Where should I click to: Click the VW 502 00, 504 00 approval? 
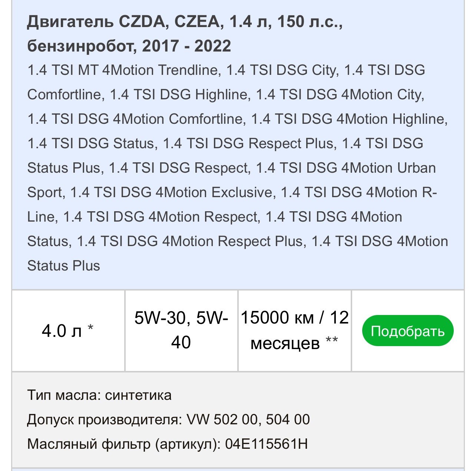click(x=248, y=419)
